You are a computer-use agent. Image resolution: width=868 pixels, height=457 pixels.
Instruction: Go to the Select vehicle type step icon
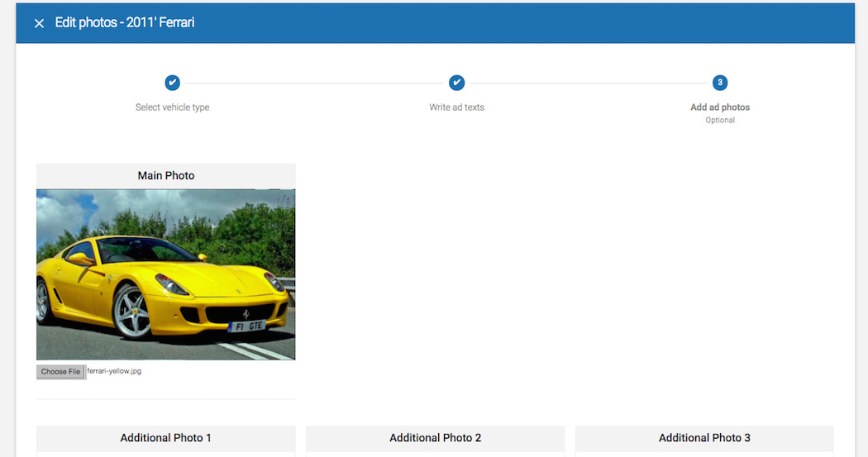pyautogui.click(x=172, y=83)
